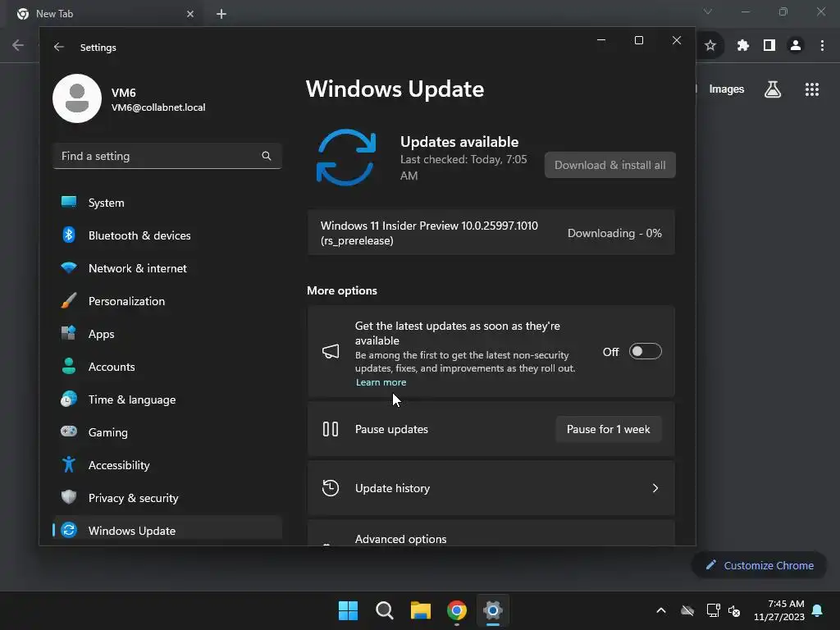Click the pause bars icon beside Pause updates
840x630 pixels.
tap(331, 429)
